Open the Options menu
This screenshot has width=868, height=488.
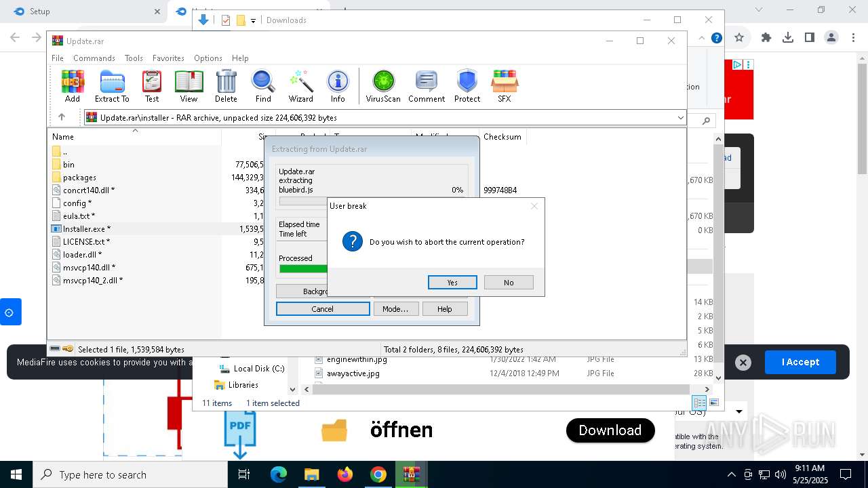(208, 58)
